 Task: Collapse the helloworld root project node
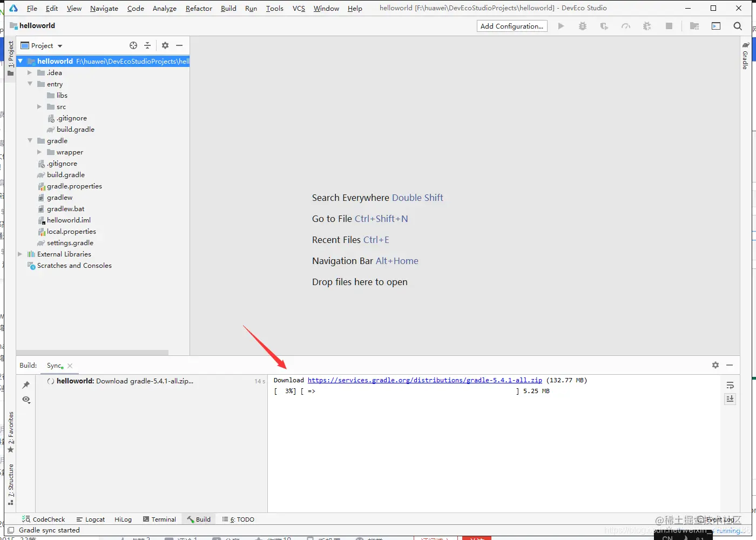tap(21, 61)
